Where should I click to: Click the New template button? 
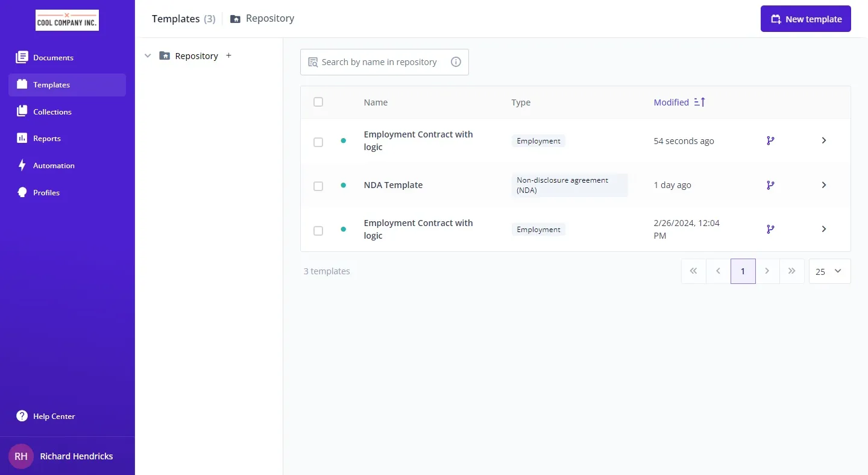pos(805,19)
